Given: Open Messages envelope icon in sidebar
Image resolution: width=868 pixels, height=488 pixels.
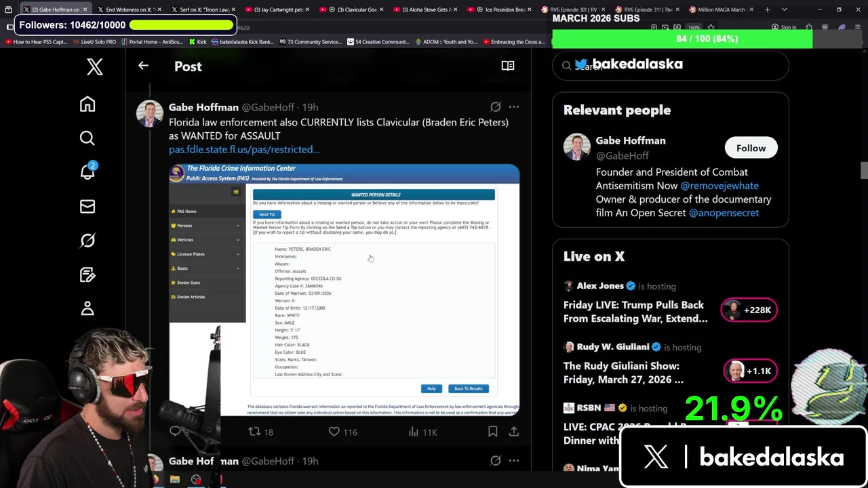Looking at the screenshot, I should (87, 206).
